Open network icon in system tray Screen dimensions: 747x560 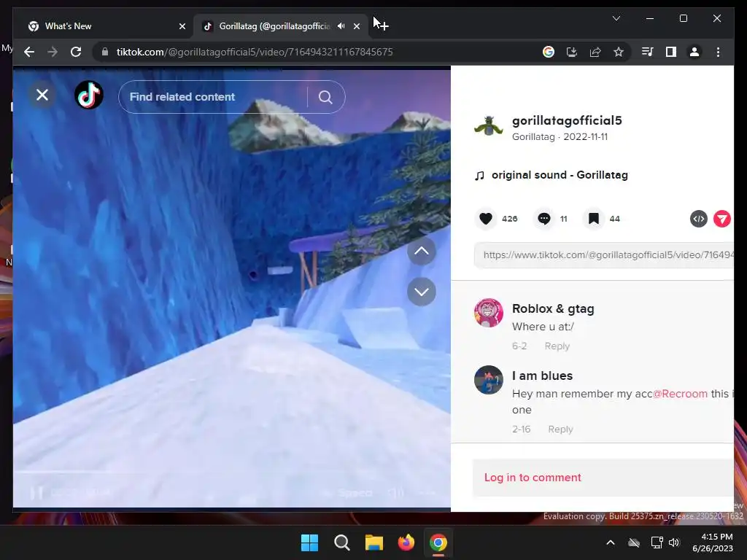pyautogui.click(x=657, y=542)
